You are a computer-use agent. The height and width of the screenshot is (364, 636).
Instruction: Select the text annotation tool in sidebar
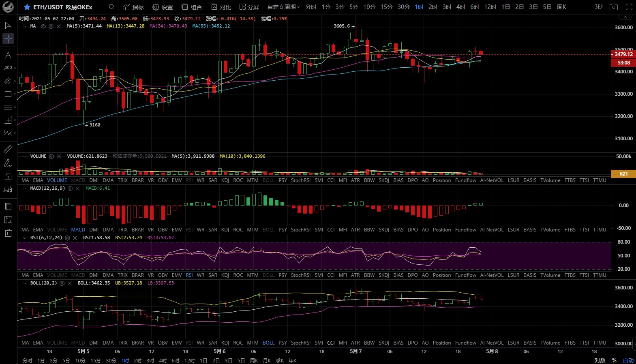(x=8, y=55)
